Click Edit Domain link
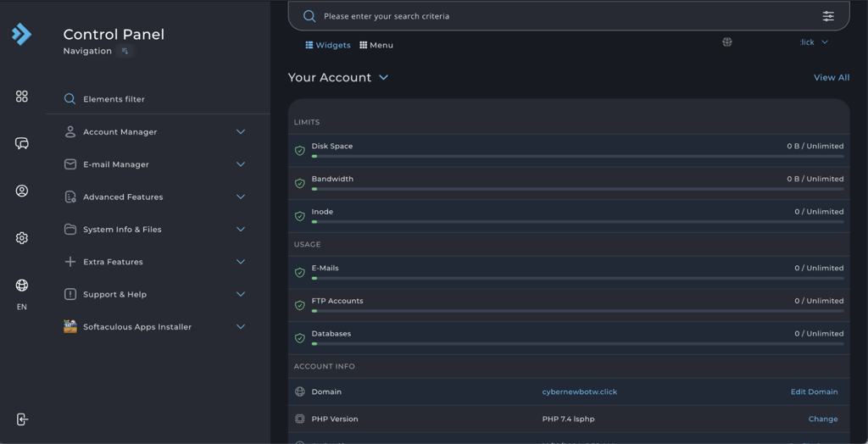 pos(814,392)
